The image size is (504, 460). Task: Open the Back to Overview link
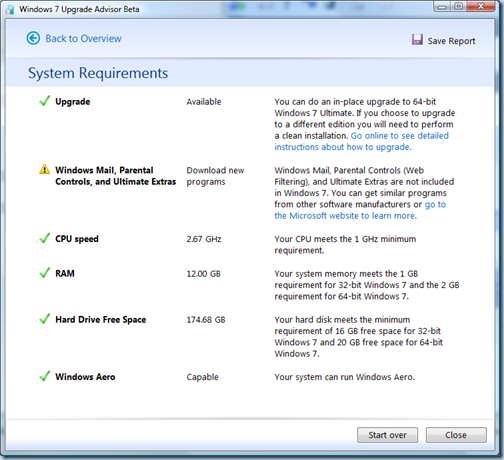coord(83,38)
